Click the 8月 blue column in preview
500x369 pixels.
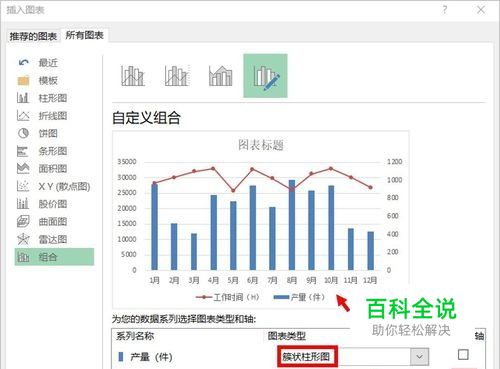(x=292, y=225)
